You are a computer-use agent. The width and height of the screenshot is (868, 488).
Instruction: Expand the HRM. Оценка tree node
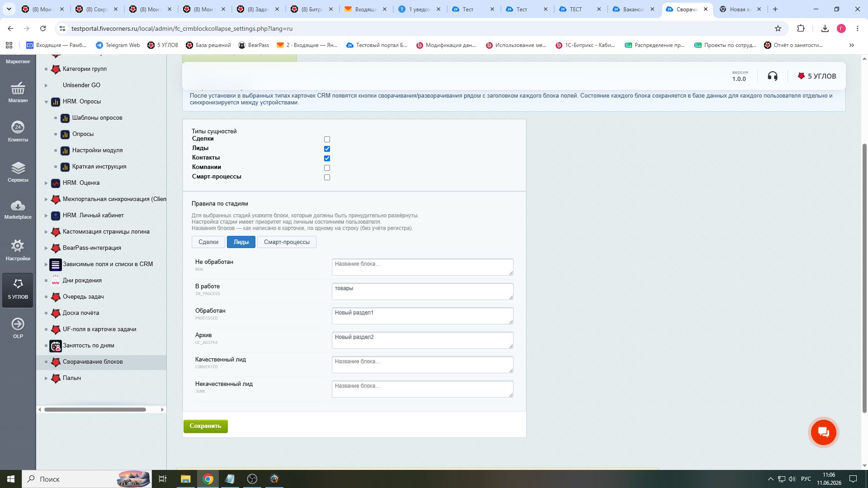46,183
